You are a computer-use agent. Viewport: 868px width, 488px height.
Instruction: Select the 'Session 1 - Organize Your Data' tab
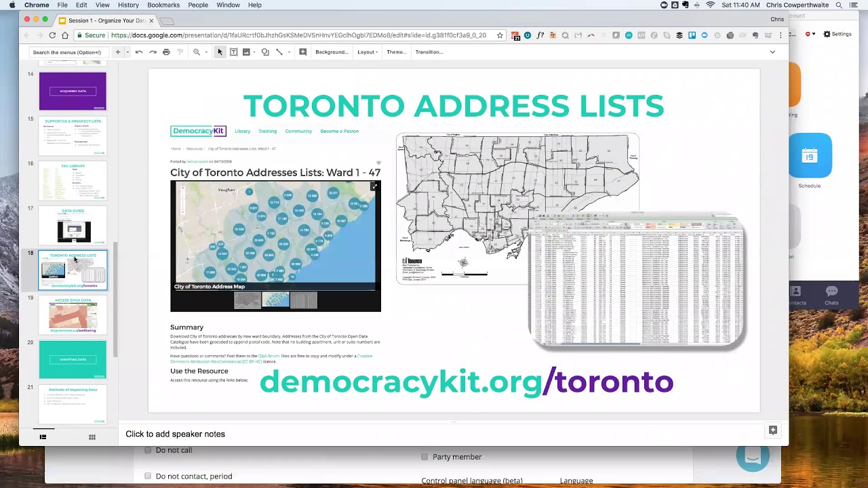[x=106, y=20]
